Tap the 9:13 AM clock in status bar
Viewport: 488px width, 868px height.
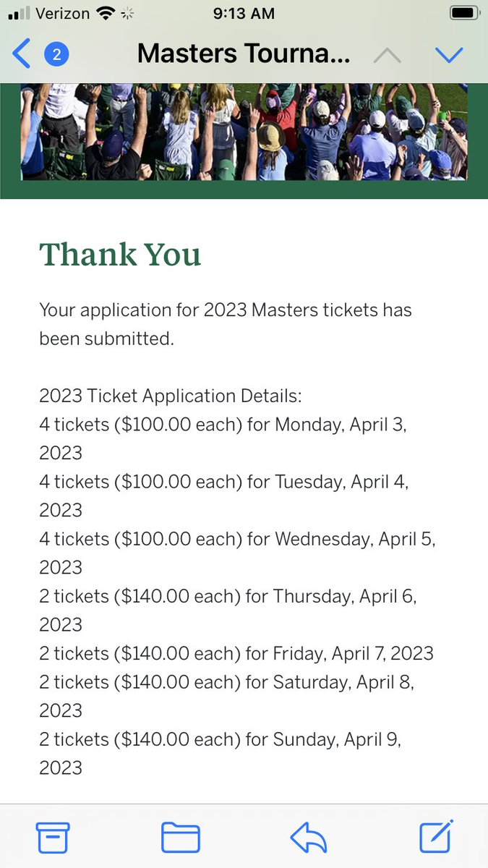tap(244, 13)
